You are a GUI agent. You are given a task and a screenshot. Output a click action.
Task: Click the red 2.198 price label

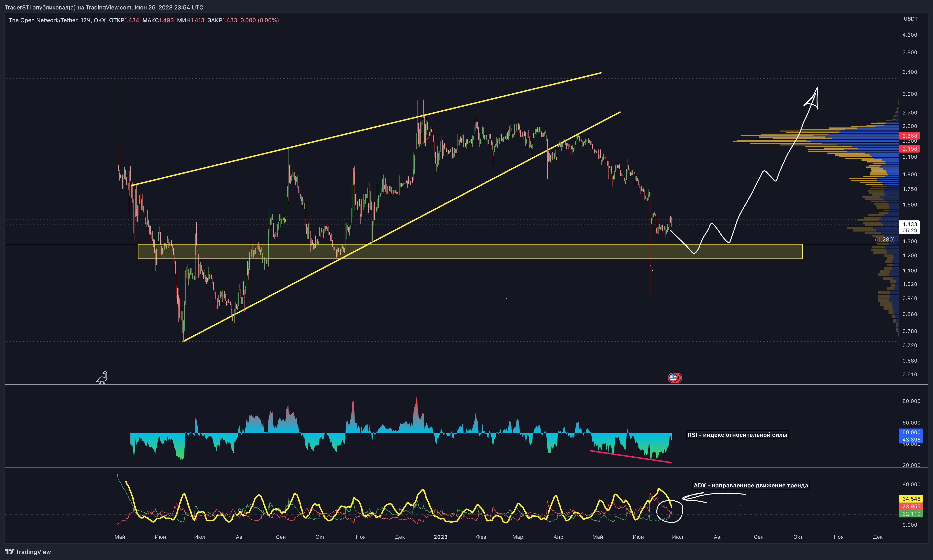[909, 149]
